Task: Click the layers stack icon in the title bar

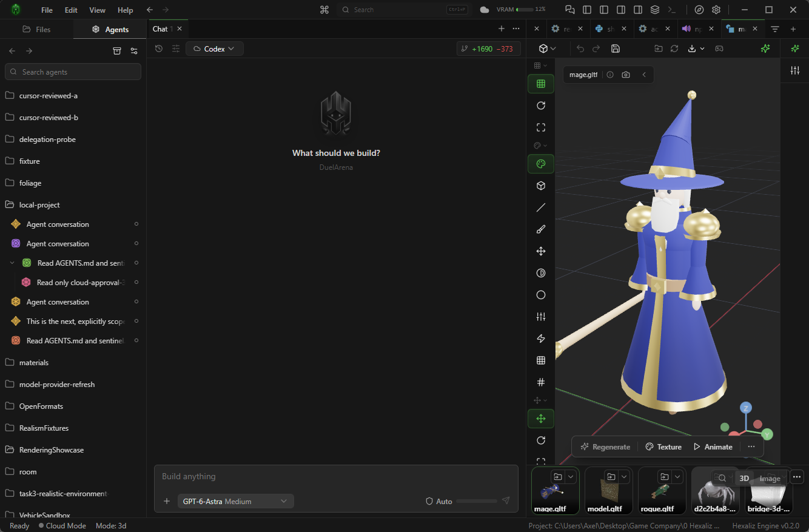Action: pyautogui.click(x=654, y=10)
